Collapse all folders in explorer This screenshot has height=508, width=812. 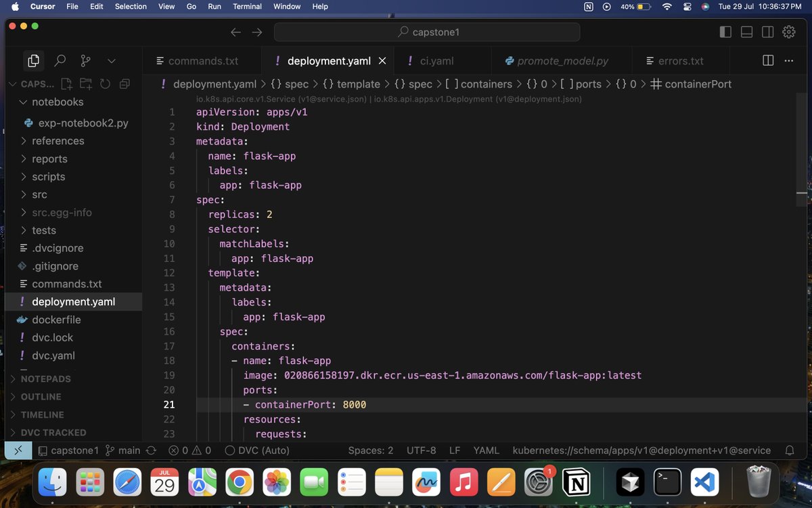tap(125, 84)
